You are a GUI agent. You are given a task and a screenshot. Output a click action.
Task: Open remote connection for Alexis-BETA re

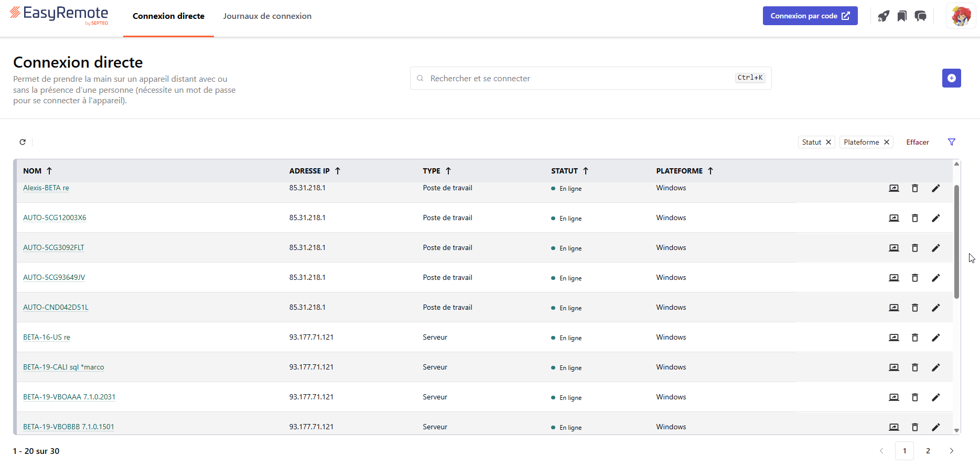click(894, 188)
